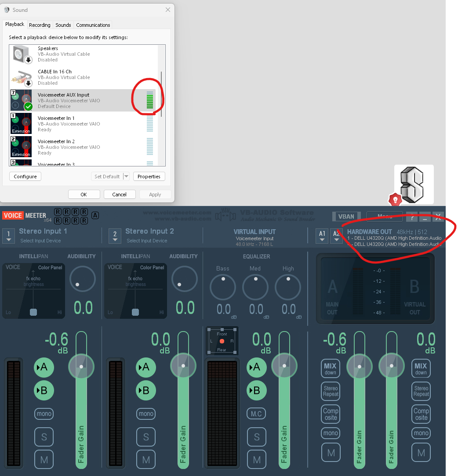Click Cancel in the Sound dialog

(120, 194)
